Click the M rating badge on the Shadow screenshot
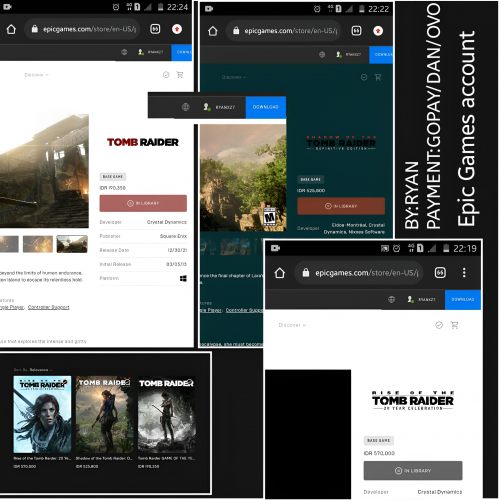500x500 pixels. coord(269,217)
